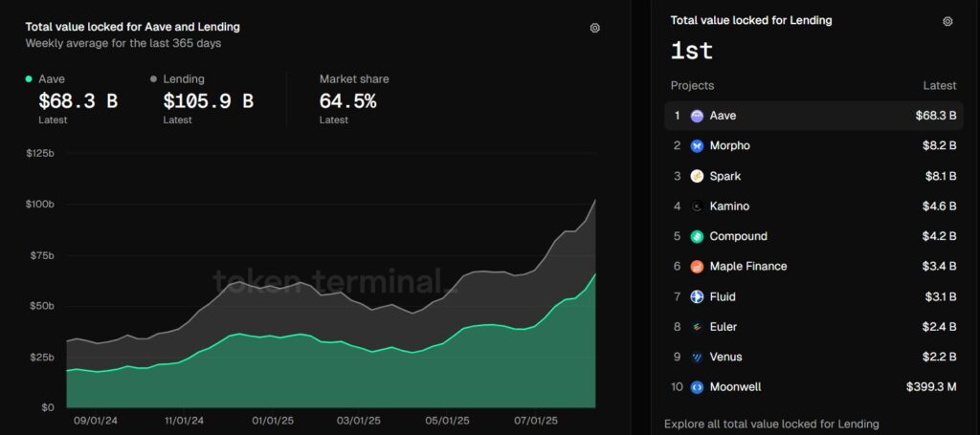Click the $75b y-axis label
This screenshot has width=980, height=435.
click(42, 255)
